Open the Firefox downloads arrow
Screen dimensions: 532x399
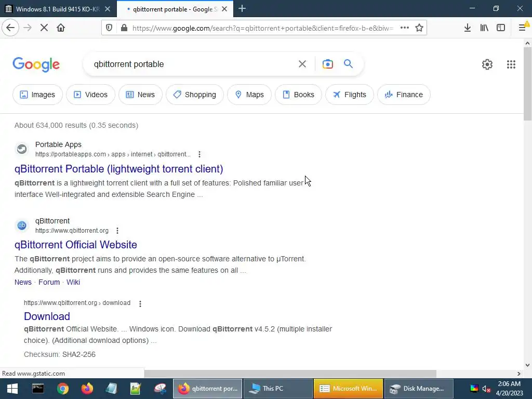coord(467,28)
